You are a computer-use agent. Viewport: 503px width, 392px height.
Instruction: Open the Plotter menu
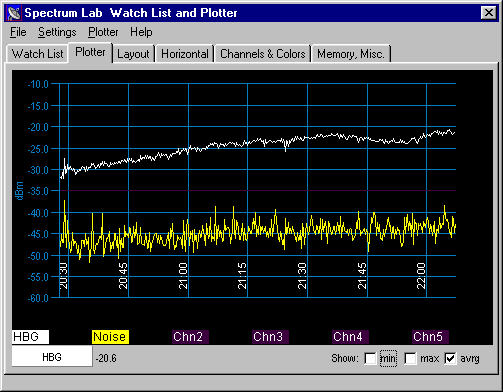pos(103,32)
